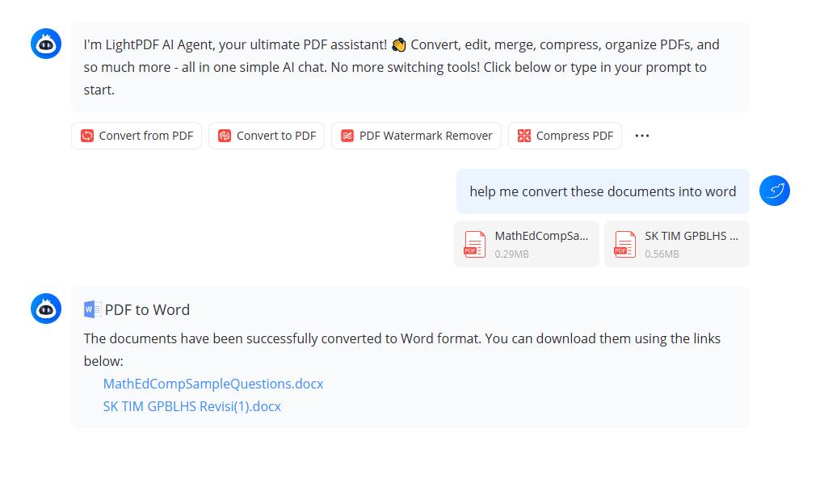The height and width of the screenshot is (504, 824).
Task: Download MathEdCompSampleQuestions.docx
Action: (212, 384)
